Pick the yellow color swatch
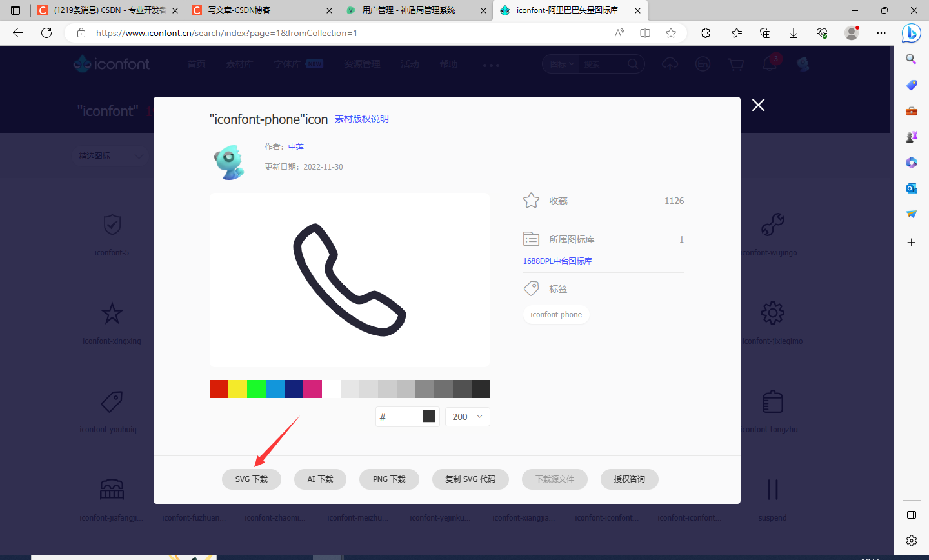This screenshot has width=929, height=560. (237, 389)
